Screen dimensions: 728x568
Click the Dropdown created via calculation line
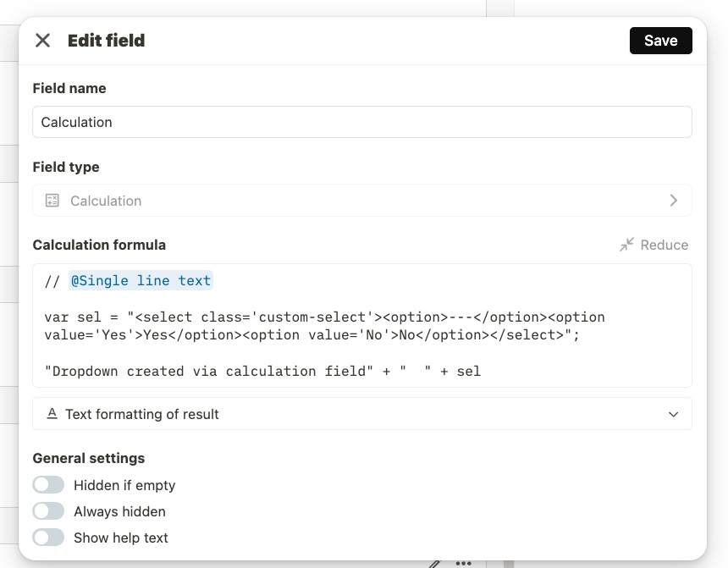(x=262, y=371)
